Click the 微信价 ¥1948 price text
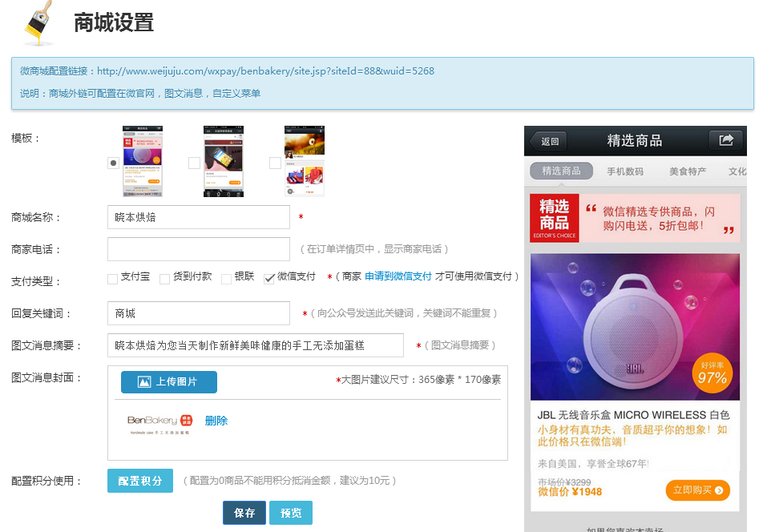Screen dimensions: 763x532 tap(570, 492)
